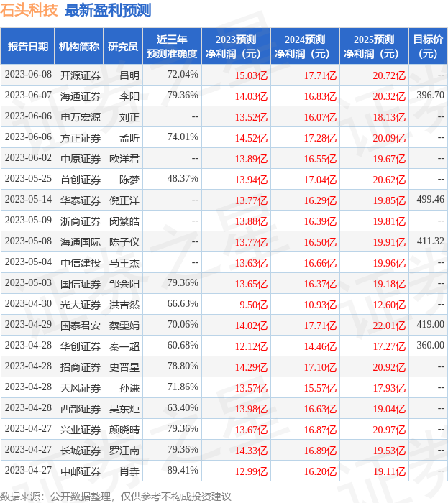The width and height of the screenshot is (448, 503).
Task: Click the 数据来源 disclaimer footer text
Action: [116, 497]
